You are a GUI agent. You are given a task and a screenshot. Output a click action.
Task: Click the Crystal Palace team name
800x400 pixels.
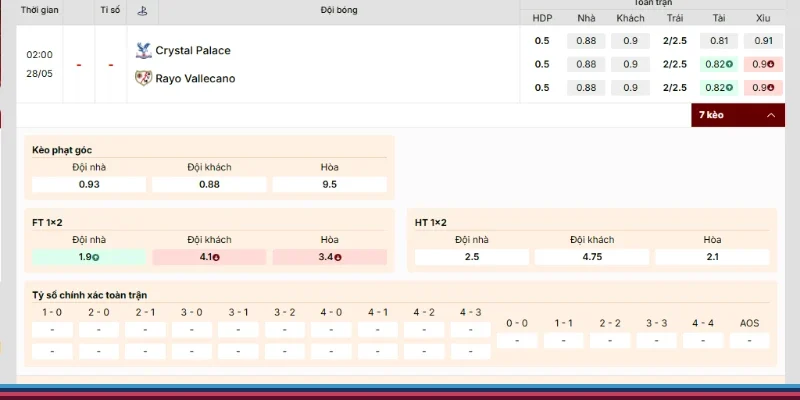193,51
